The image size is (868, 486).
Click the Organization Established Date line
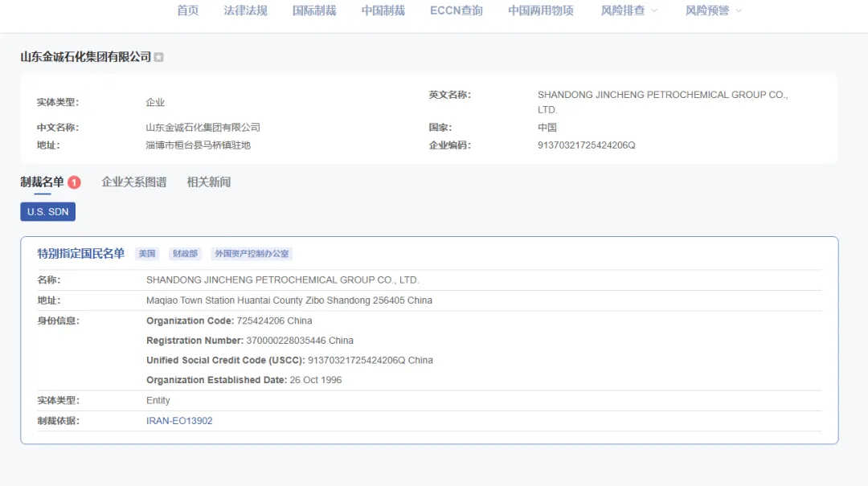(244, 380)
